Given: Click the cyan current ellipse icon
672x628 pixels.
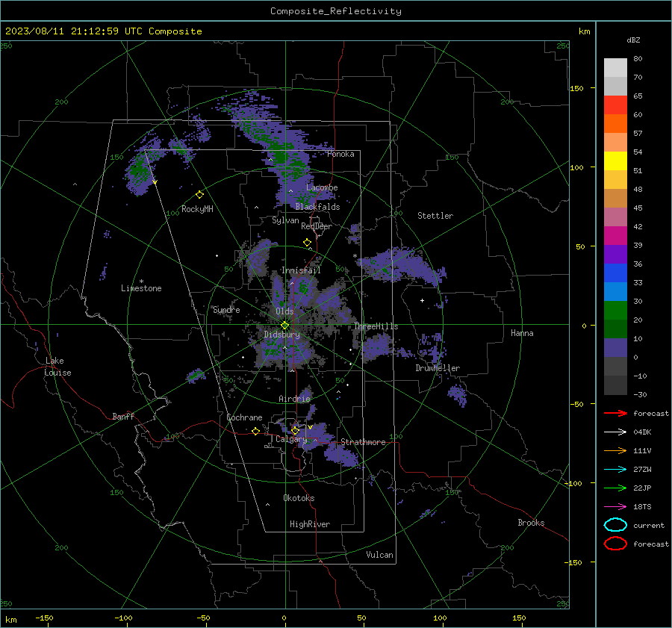Looking at the screenshot, I should click(615, 525).
